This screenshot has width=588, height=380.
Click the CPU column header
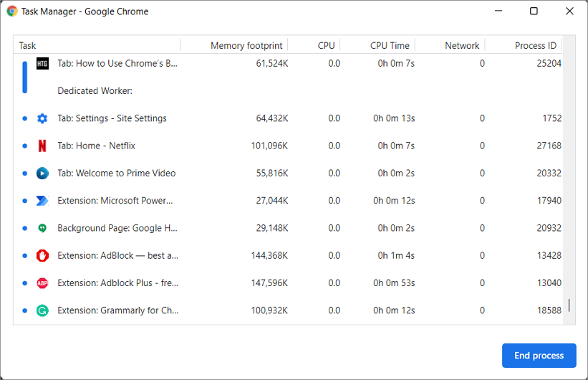(326, 46)
